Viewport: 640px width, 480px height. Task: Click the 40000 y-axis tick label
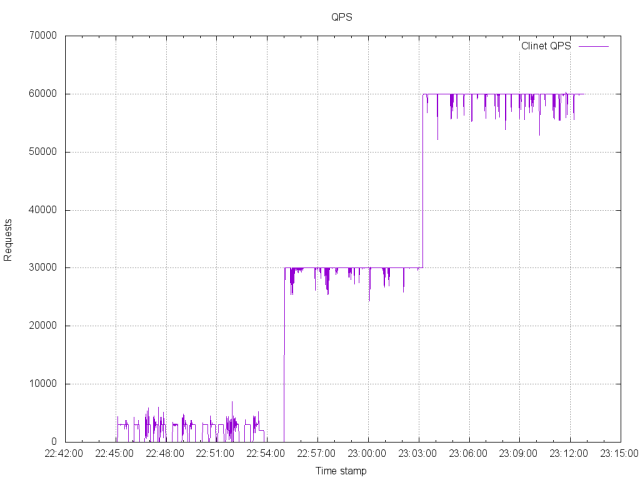coord(43,210)
